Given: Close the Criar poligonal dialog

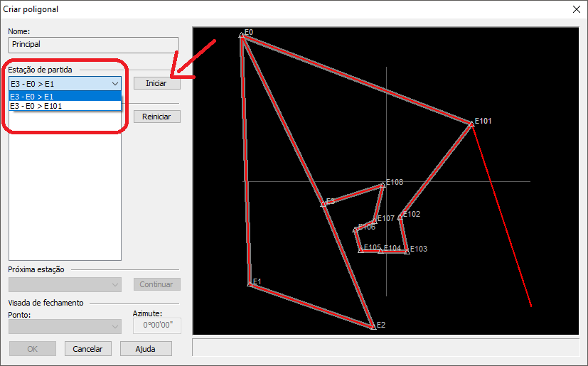Looking at the screenshot, I should coord(575,9).
